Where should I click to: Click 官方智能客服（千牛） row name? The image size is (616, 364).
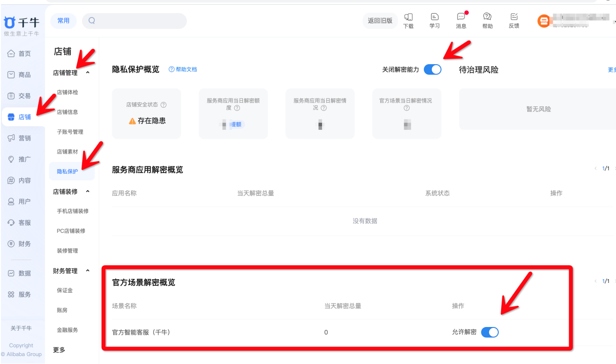141,333
